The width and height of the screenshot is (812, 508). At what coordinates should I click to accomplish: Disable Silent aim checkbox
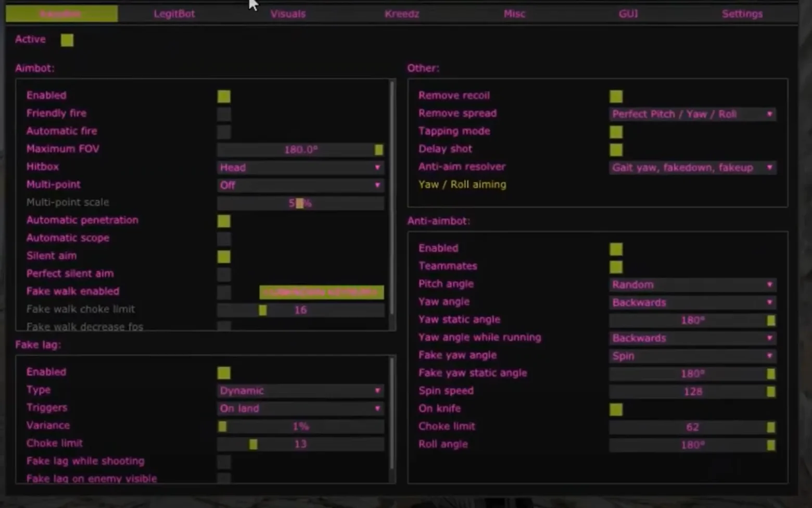click(x=224, y=256)
